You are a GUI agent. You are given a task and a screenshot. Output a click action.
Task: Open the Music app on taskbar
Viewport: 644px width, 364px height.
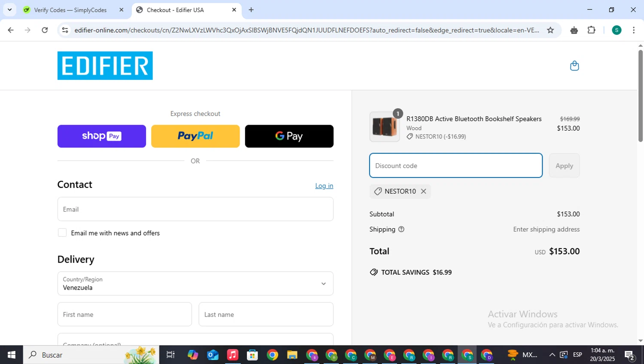coord(232,355)
